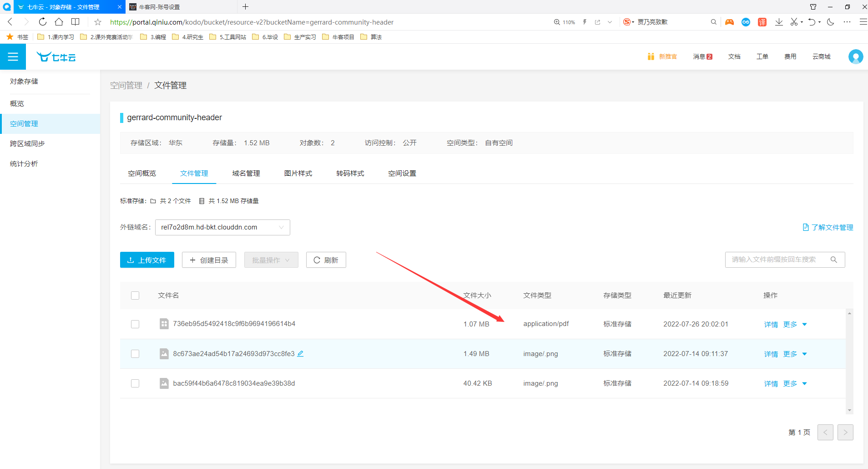Open the dropdown arrow next to the scissors tool

click(802, 22)
